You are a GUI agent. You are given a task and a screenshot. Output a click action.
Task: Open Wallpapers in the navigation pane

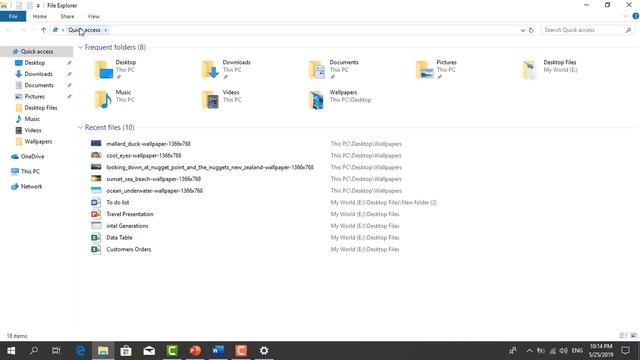click(38, 142)
